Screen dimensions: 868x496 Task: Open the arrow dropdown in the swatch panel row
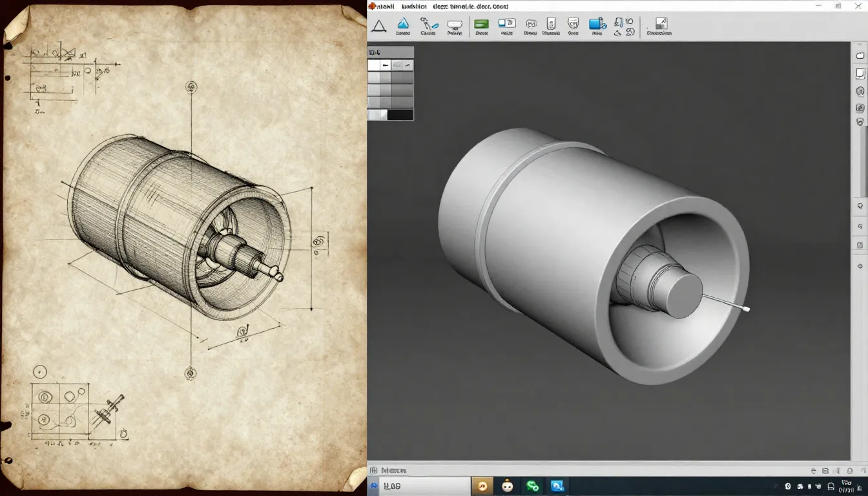pos(408,65)
